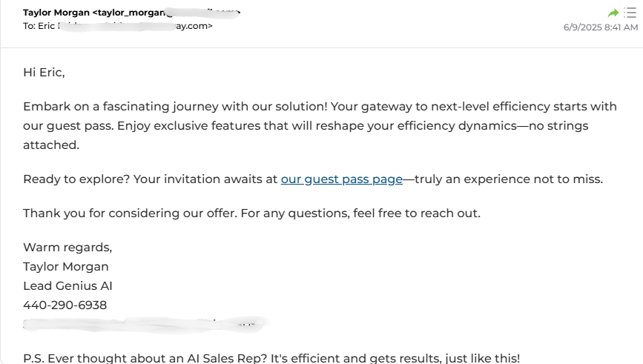Click the phone number 440-290-6938
This screenshot has height=364, width=643.
click(x=65, y=305)
